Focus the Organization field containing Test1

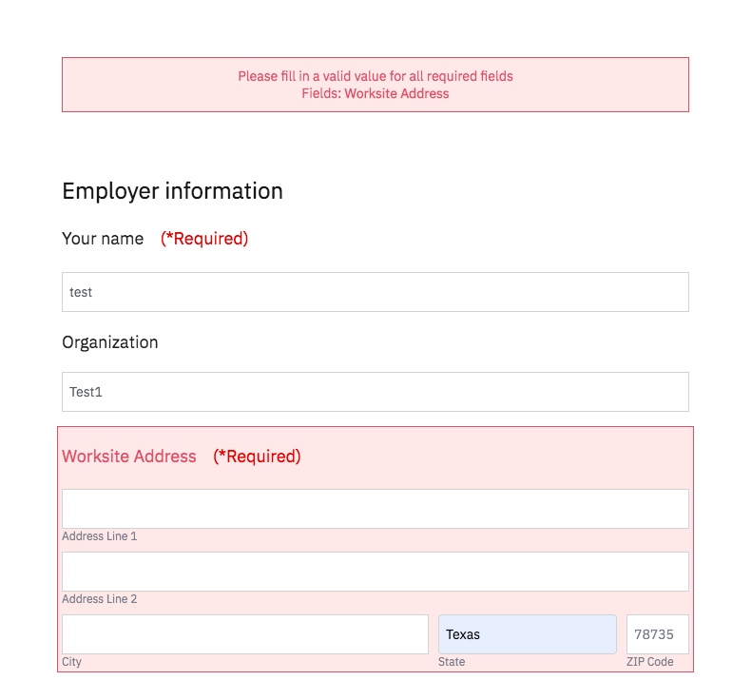[375, 392]
